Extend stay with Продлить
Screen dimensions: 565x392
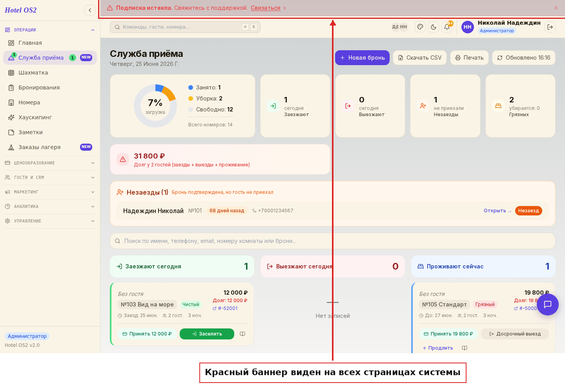437,348
